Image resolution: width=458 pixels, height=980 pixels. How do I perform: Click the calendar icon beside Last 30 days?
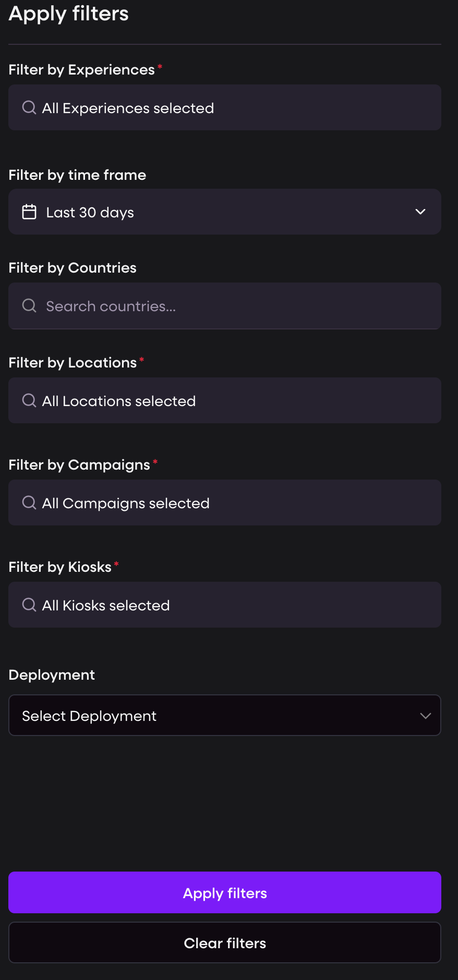coord(29,212)
